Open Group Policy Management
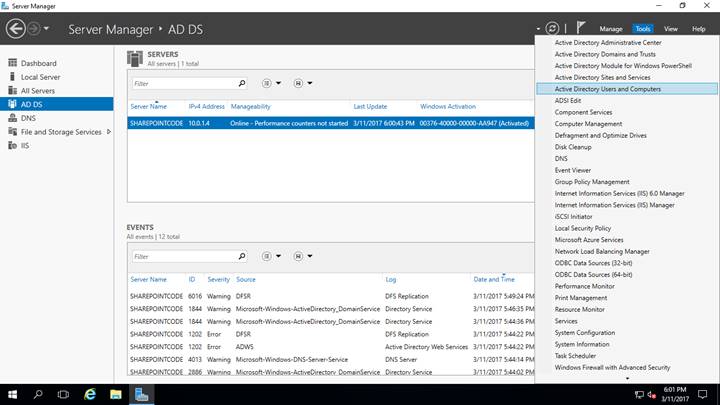 click(592, 182)
